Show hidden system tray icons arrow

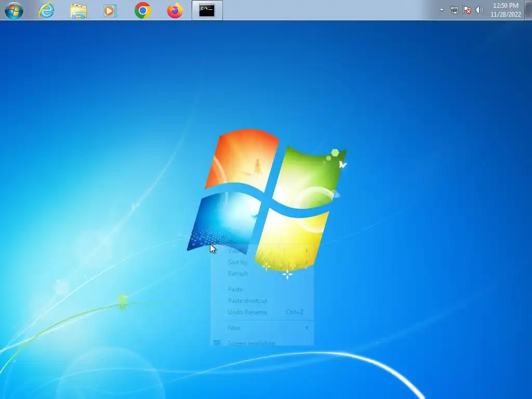click(x=442, y=10)
